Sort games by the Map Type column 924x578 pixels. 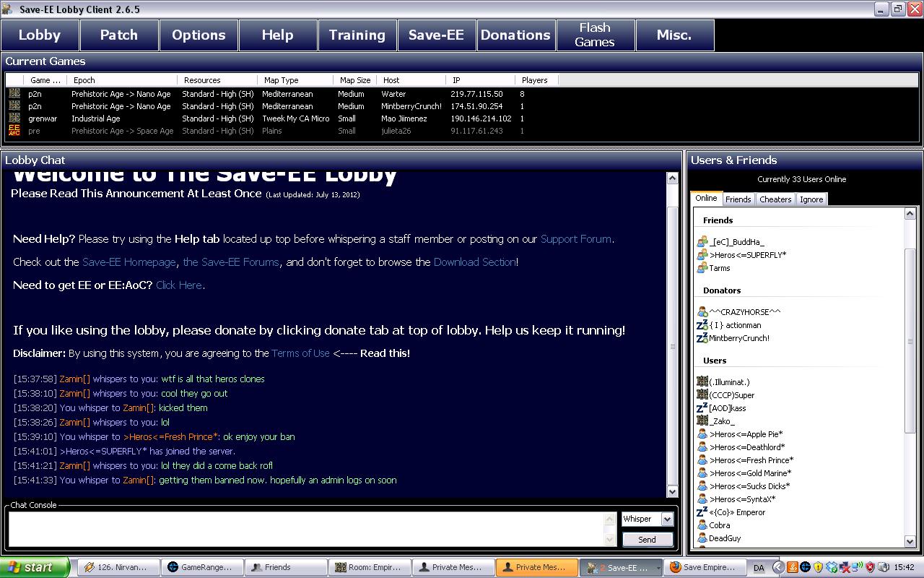(x=281, y=80)
